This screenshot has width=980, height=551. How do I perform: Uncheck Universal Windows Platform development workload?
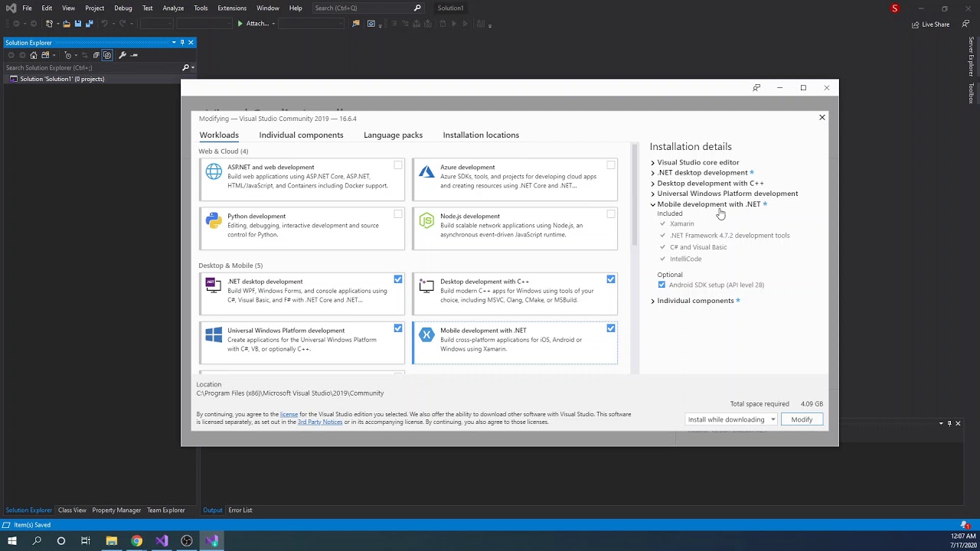[x=398, y=328]
